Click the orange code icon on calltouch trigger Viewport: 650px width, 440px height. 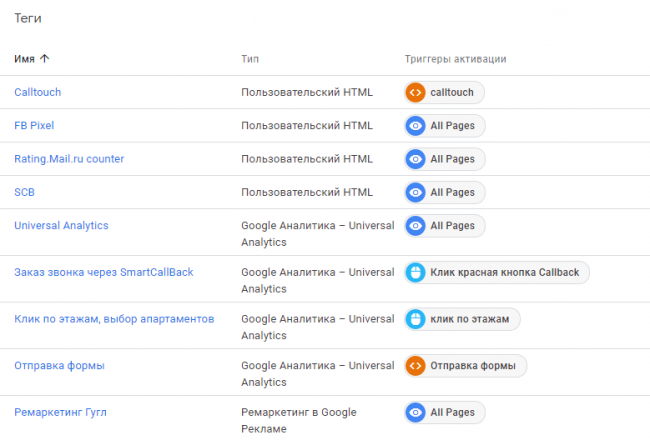click(x=415, y=92)
